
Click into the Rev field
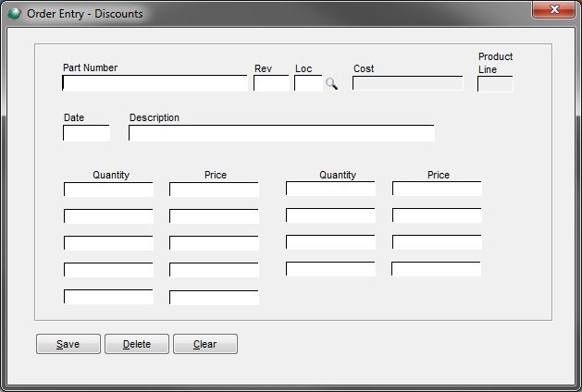271,83
